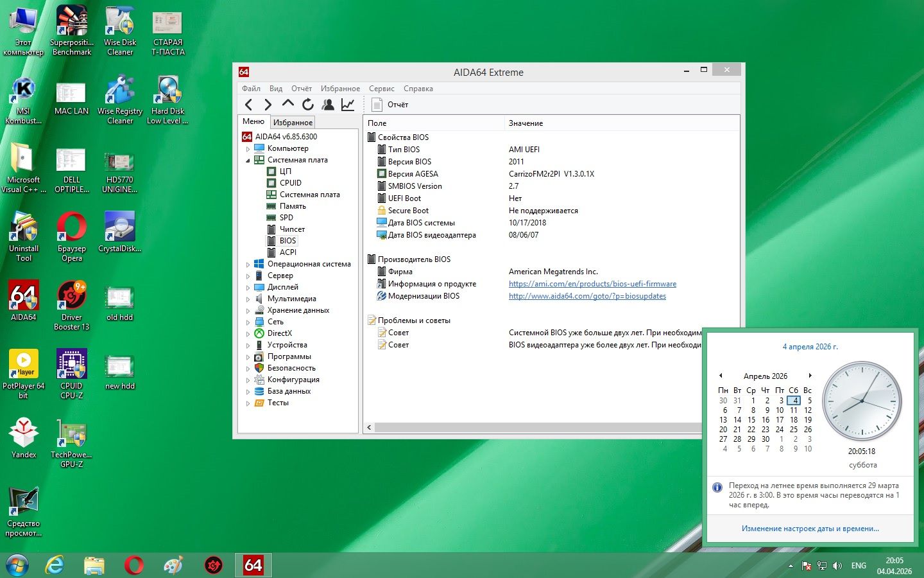This screenshot has height=578, width=924.
Task: Open the graph chart toolbar icon
Action: [348, 104]
